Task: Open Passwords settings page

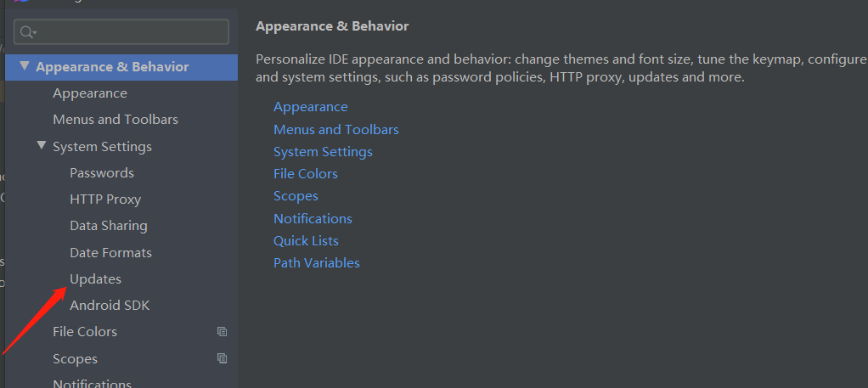Action: point(102,172)
